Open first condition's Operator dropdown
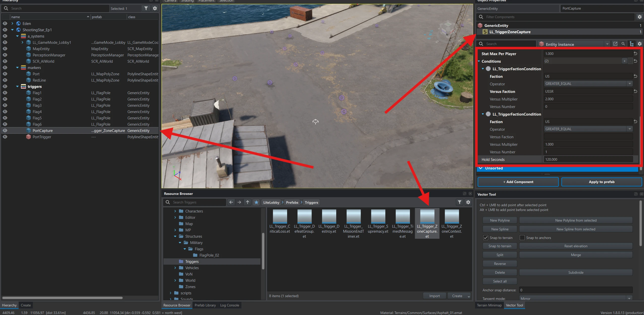 [x=588, y=84]
